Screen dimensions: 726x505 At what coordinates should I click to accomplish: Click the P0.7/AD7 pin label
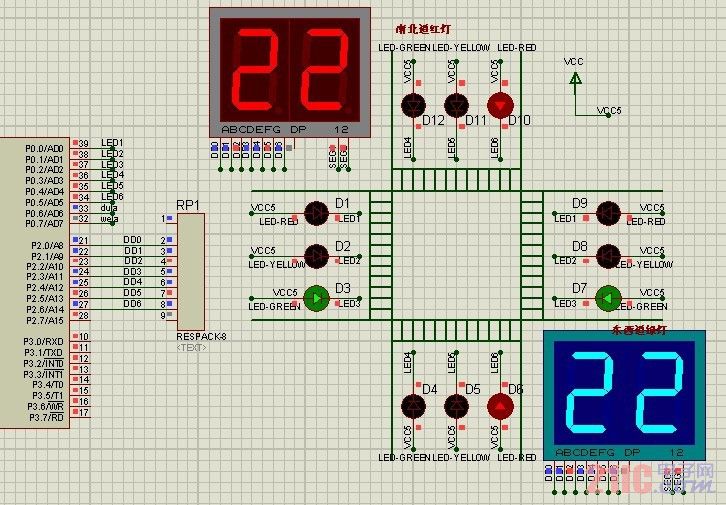pyautogui.click(x=44, y=224)
